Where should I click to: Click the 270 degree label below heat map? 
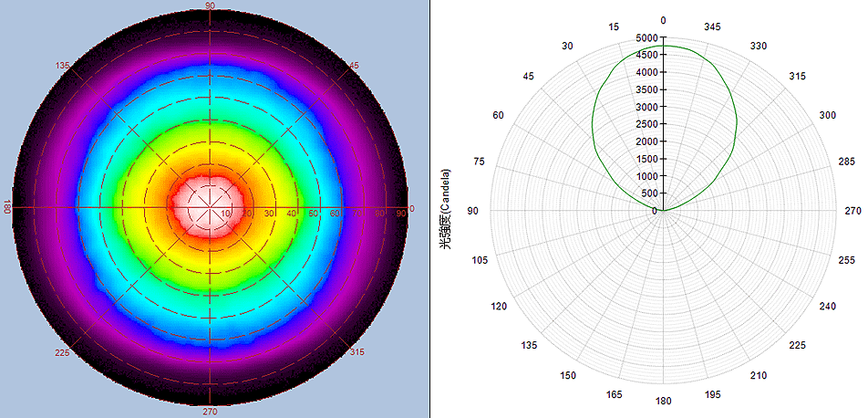(211, 412)
